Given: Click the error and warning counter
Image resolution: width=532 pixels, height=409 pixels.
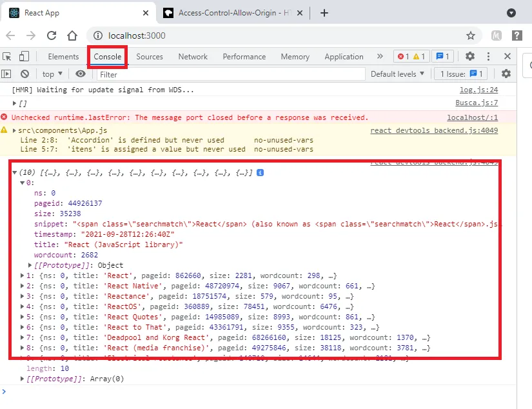Looking at the screenshot, I should 411,56.
